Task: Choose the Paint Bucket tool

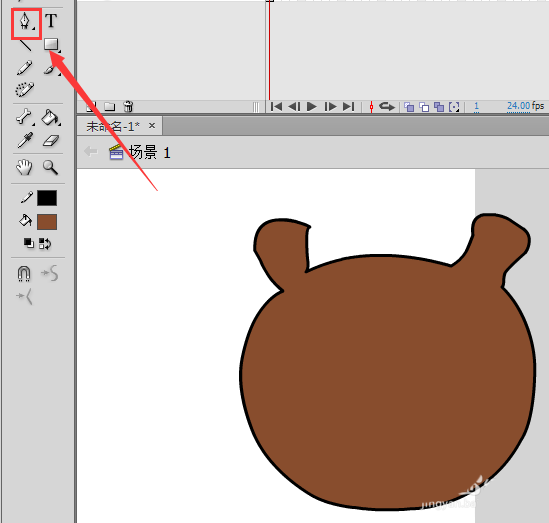Action: (50, 117)
